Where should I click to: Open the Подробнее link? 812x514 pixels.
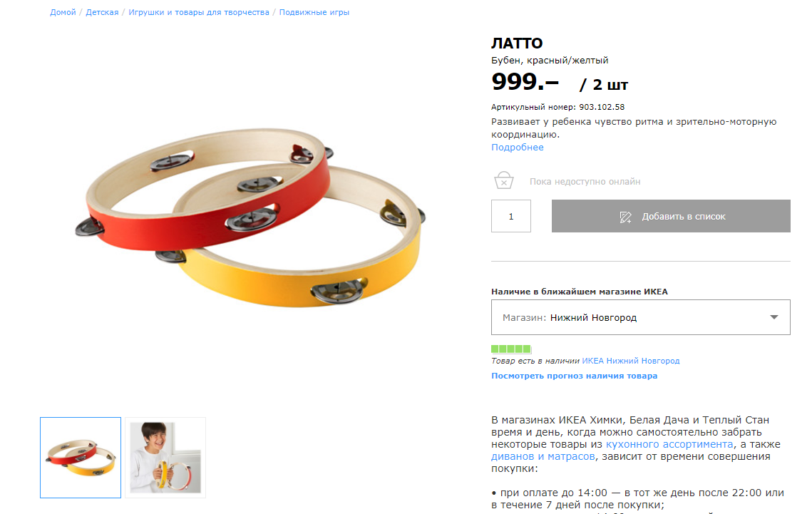[518, 147]
